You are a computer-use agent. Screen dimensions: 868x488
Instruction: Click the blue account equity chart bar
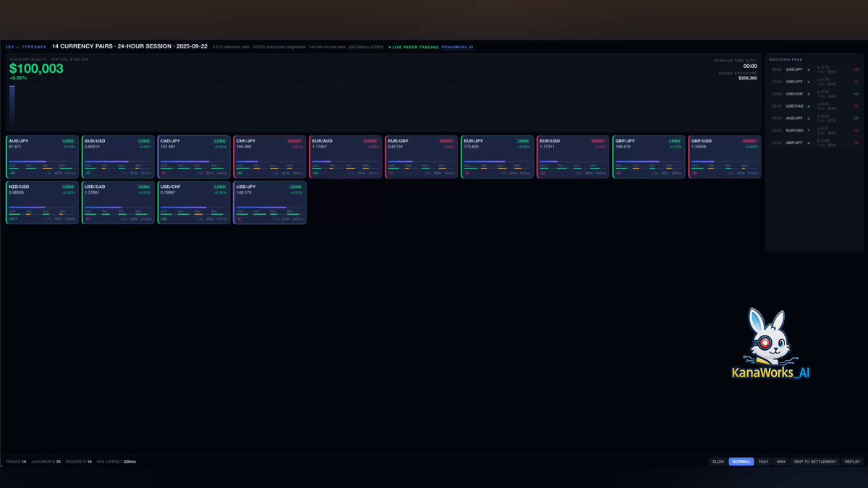pyautogui.click(x=12, y=107)
